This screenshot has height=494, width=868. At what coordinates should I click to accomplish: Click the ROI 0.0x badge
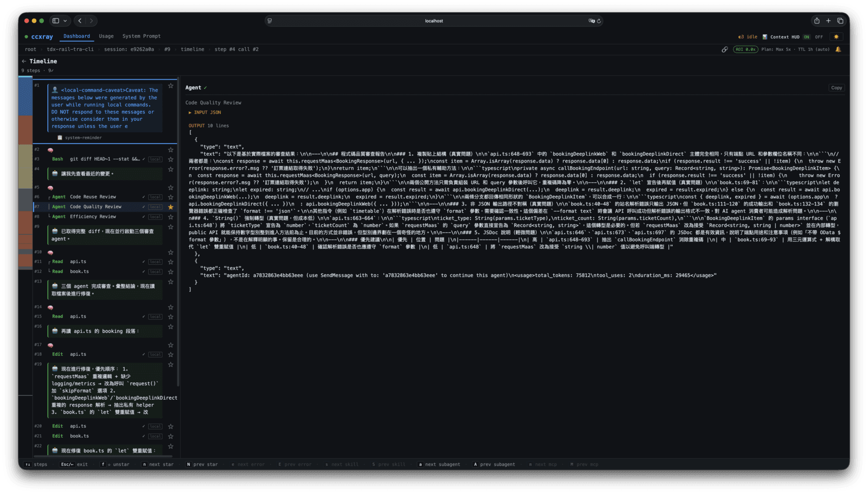click(x=745, y=49)
